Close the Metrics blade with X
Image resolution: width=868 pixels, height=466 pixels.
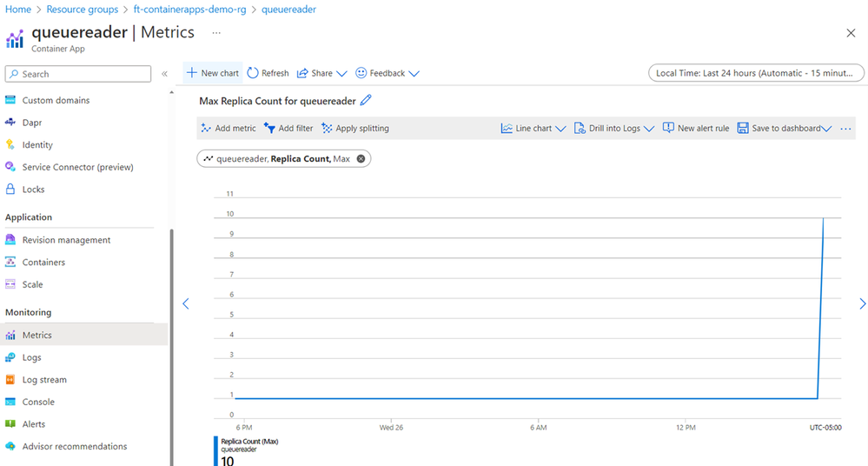click(x=851, y=33)
